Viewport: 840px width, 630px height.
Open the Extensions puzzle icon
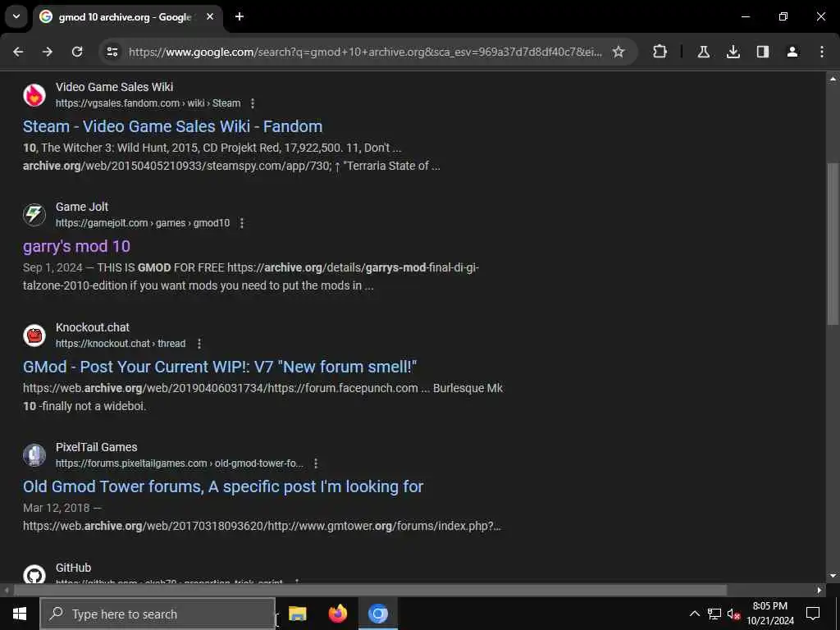tap(660, 52)
